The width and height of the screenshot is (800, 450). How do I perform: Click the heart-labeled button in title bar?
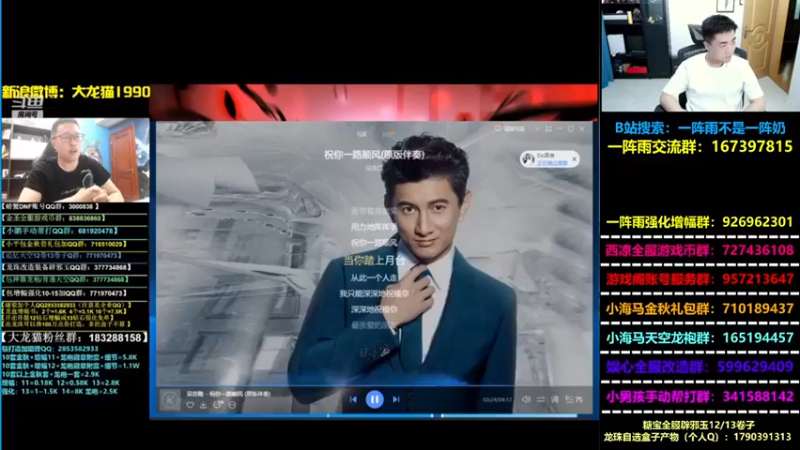[510, 129]
